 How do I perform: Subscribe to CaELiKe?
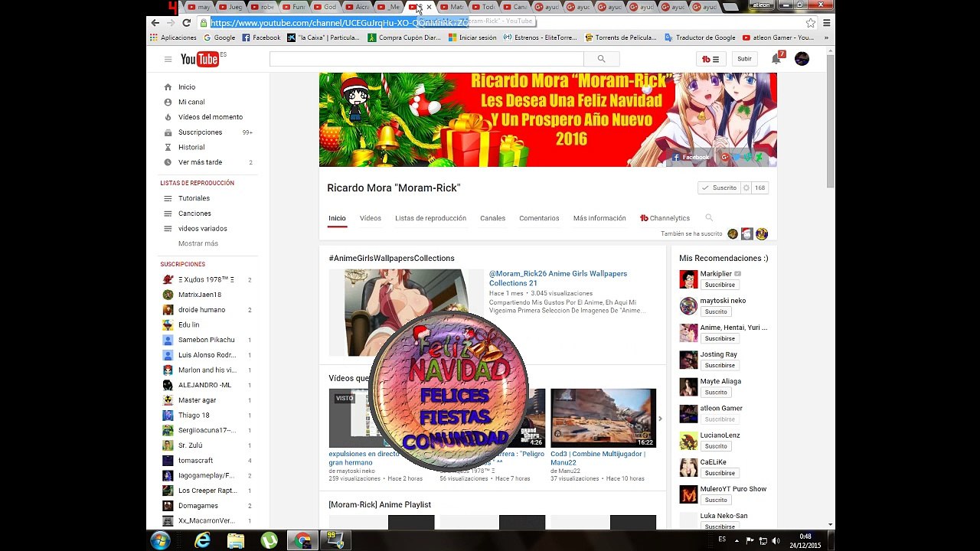click(x=720, y=473)
